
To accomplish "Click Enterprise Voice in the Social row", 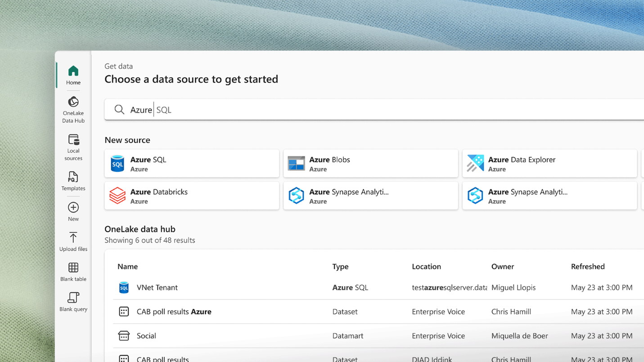I will 438,336.
